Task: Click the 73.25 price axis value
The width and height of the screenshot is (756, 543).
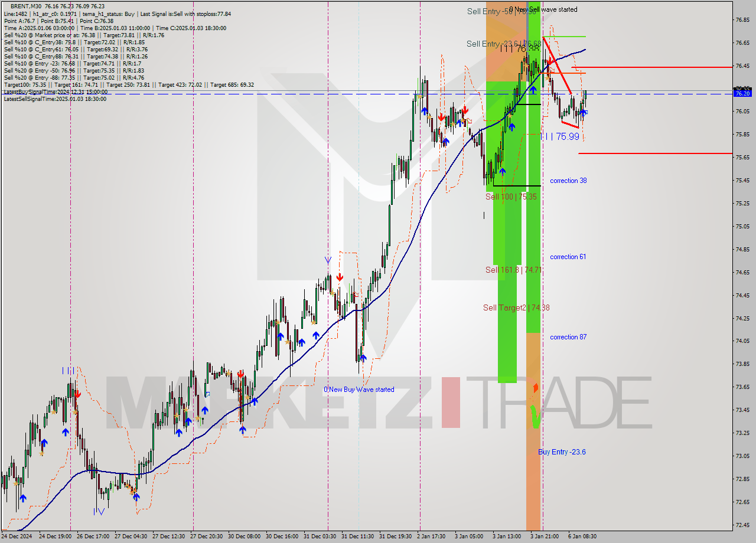Action: [742, 433]
